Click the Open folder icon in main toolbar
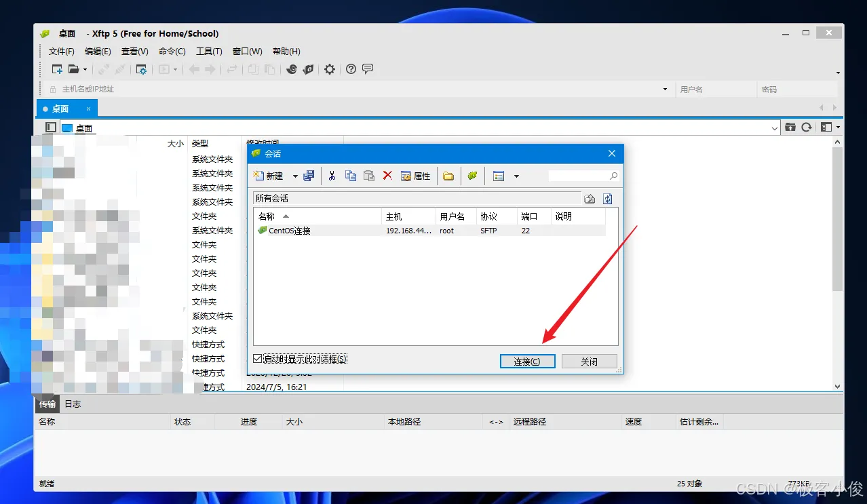 [x=73, y=69]
